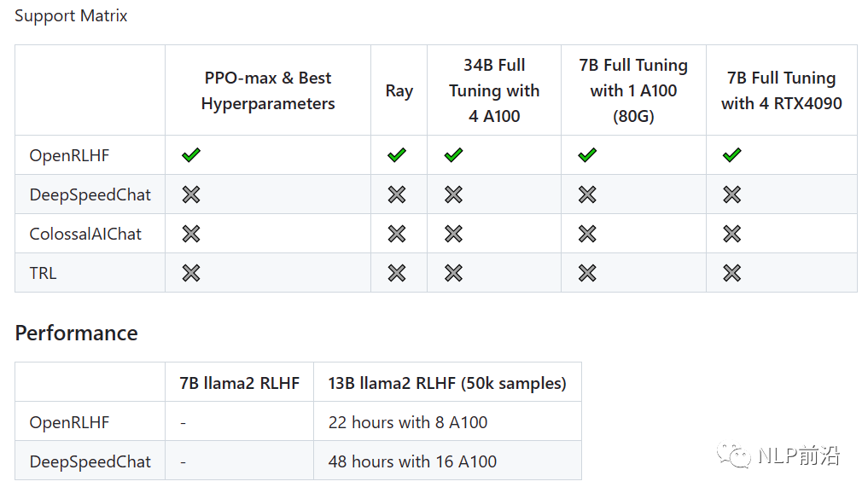Click the 7B Full Tuning with 4 RTX4090 header

click(x=781, y=90)
